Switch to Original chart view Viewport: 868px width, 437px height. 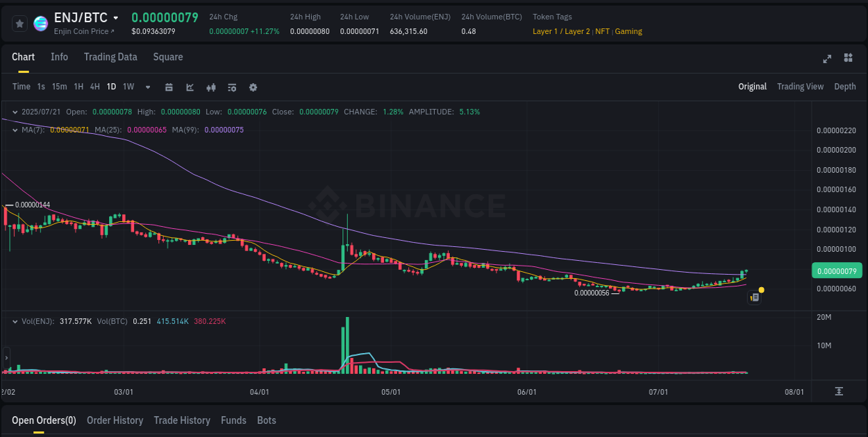(x=752, y=87)
